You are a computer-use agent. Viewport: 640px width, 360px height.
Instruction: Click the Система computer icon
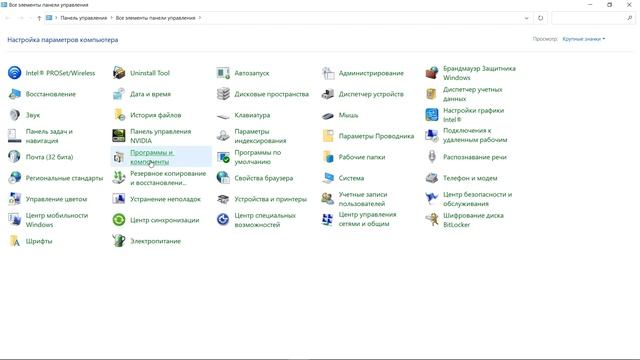[x=328, y=178]
